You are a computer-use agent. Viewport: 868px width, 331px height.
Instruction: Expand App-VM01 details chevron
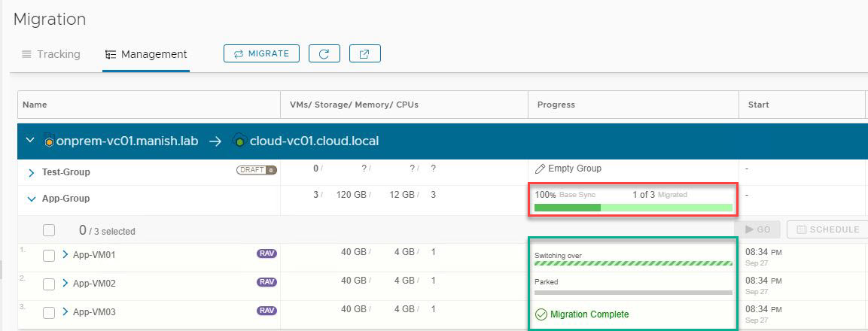[65, 254]
